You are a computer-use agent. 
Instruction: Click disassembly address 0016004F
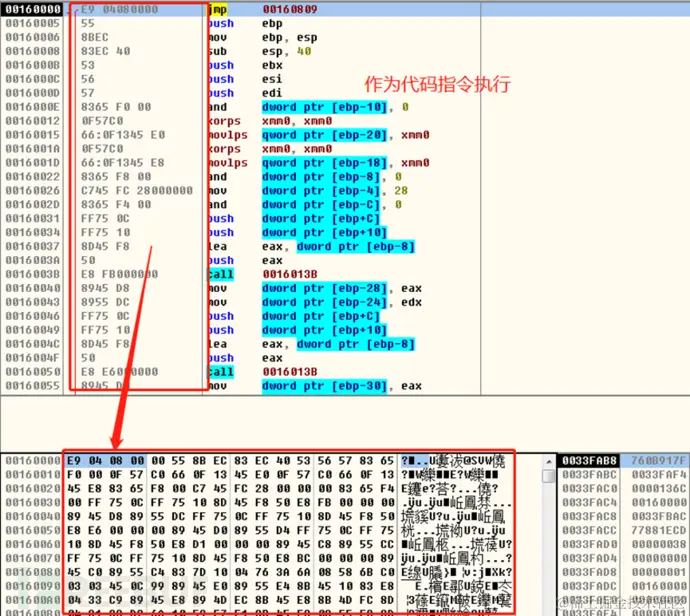pyautogui.click(x=33, y=358)
